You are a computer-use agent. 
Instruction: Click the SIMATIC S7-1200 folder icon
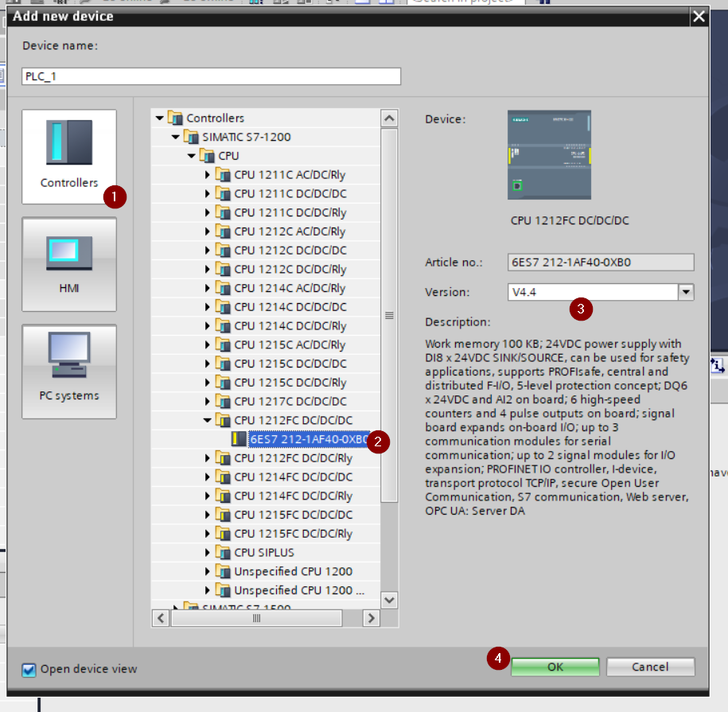191,137
